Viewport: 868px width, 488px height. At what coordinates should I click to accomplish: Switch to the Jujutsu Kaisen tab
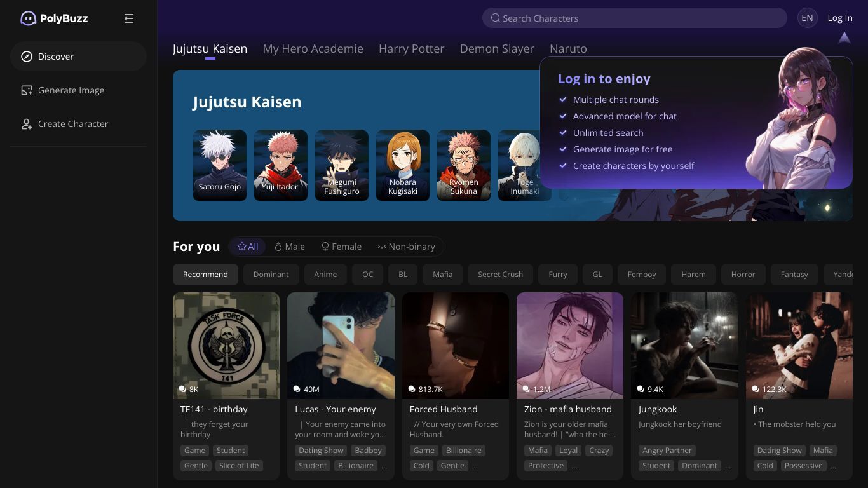(x=210, y=49)
